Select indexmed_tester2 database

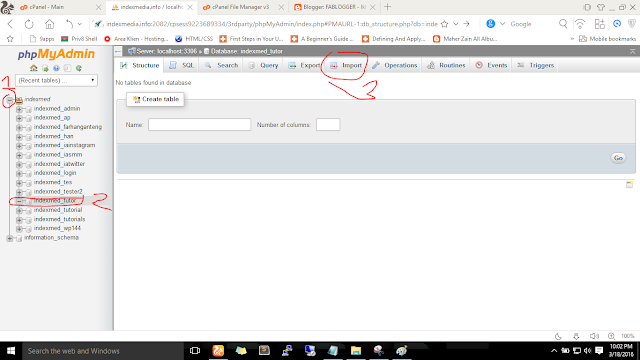click(58, 191)
